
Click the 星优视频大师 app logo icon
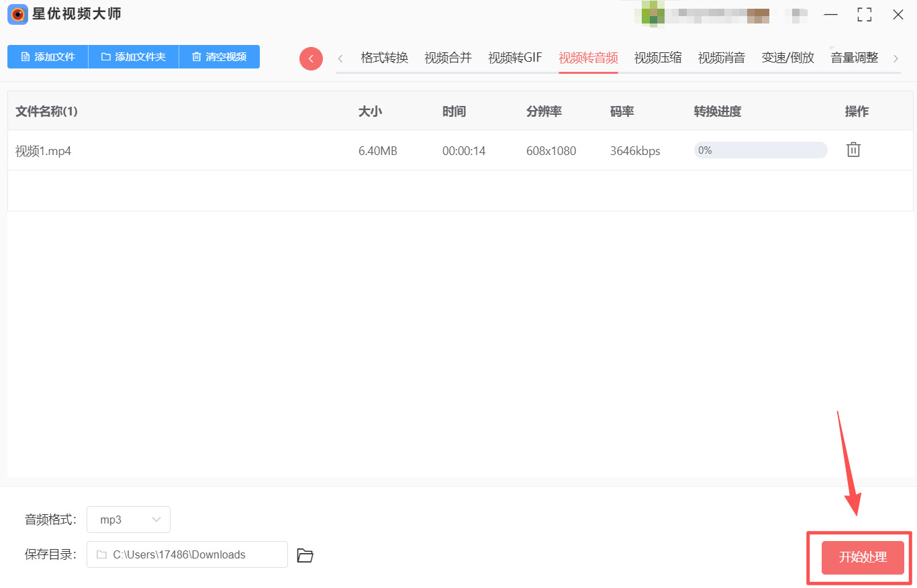click(x=17, y=14)
